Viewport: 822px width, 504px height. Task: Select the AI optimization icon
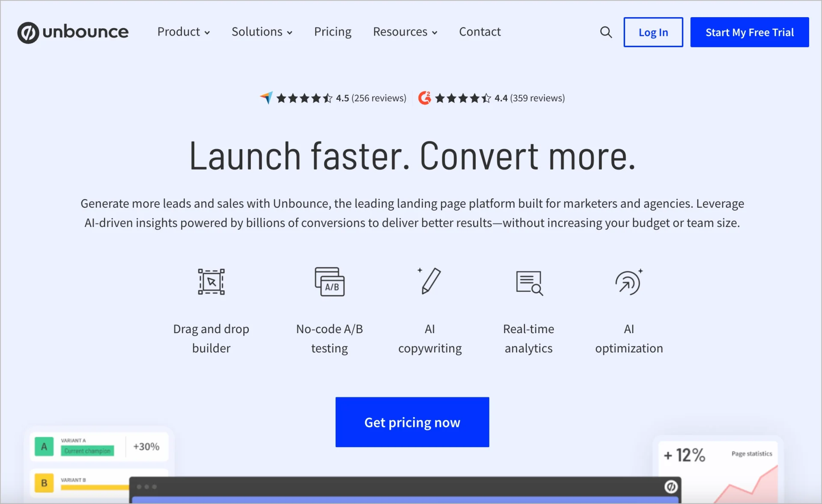click(628, 281)
